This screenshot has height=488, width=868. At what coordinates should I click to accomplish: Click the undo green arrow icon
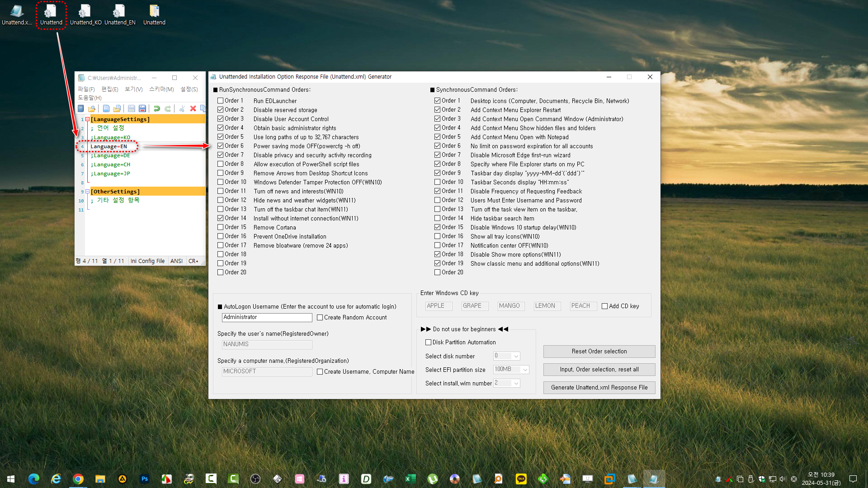(156, 108)
